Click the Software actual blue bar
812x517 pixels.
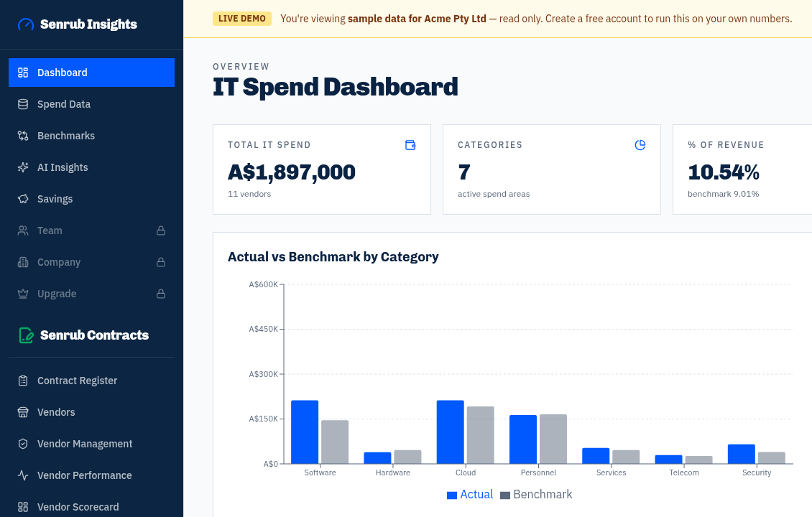click(305, 432)
